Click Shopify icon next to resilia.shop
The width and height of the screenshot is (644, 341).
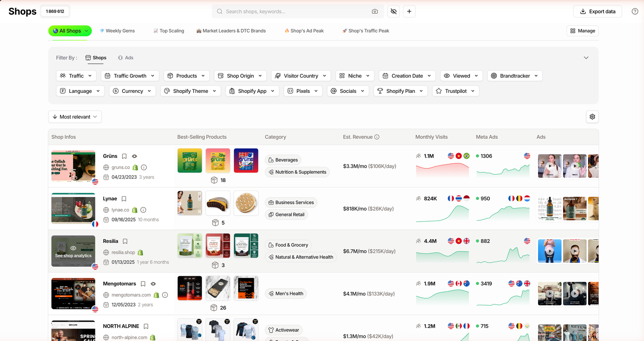pos(140,253)
